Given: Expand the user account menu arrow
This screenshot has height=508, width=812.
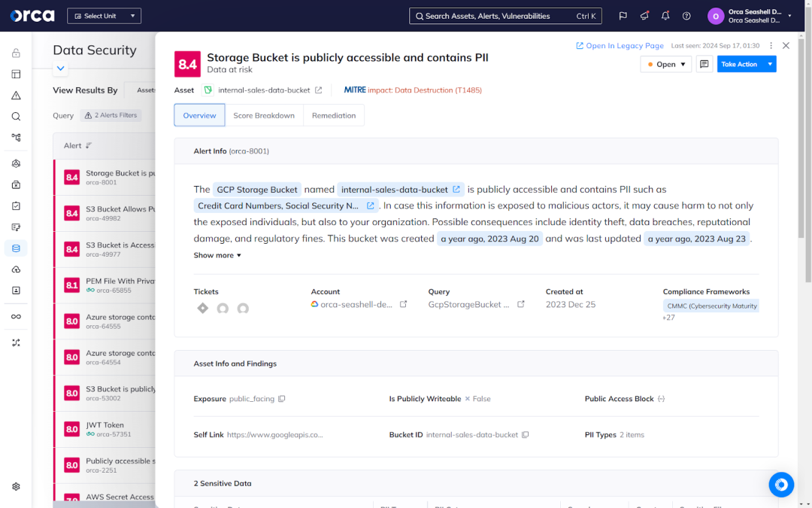Looking at the screenshot, I should [789, 16].
